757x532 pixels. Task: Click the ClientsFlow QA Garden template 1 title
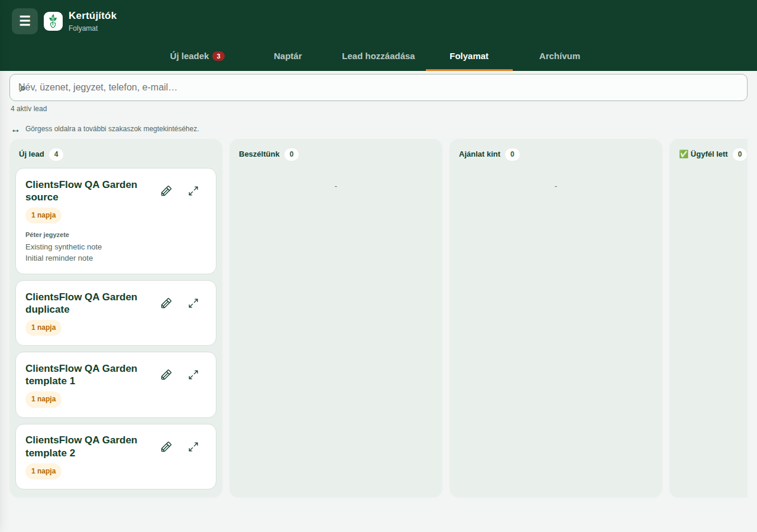81,375
